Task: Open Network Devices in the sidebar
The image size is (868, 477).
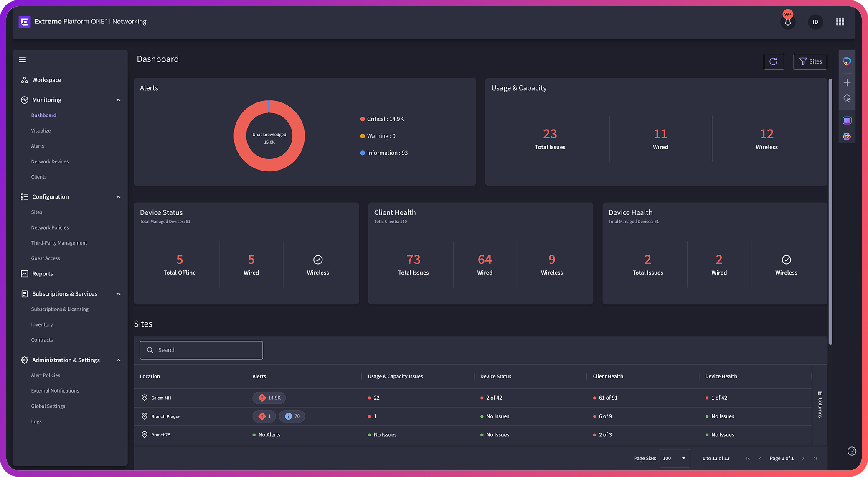Action: pyautogui.click(x=50, y=162)
